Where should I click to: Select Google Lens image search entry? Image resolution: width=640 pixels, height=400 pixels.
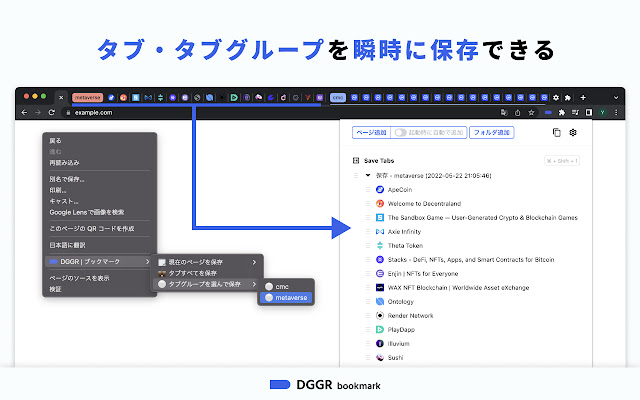click(99, 212)
